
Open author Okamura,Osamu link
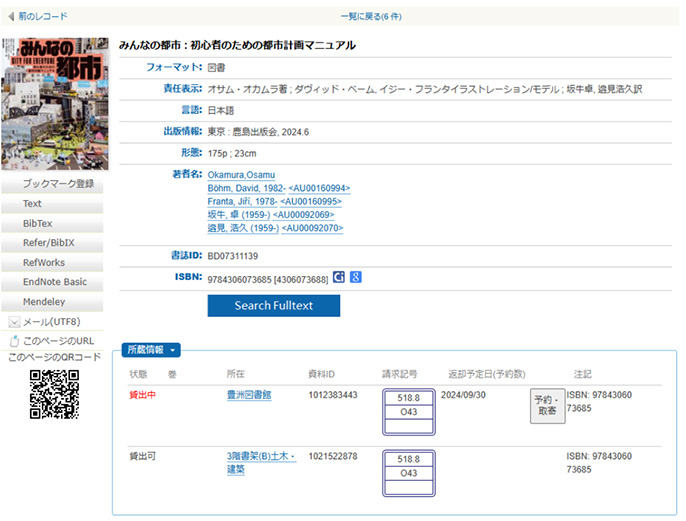pos(241,175)
